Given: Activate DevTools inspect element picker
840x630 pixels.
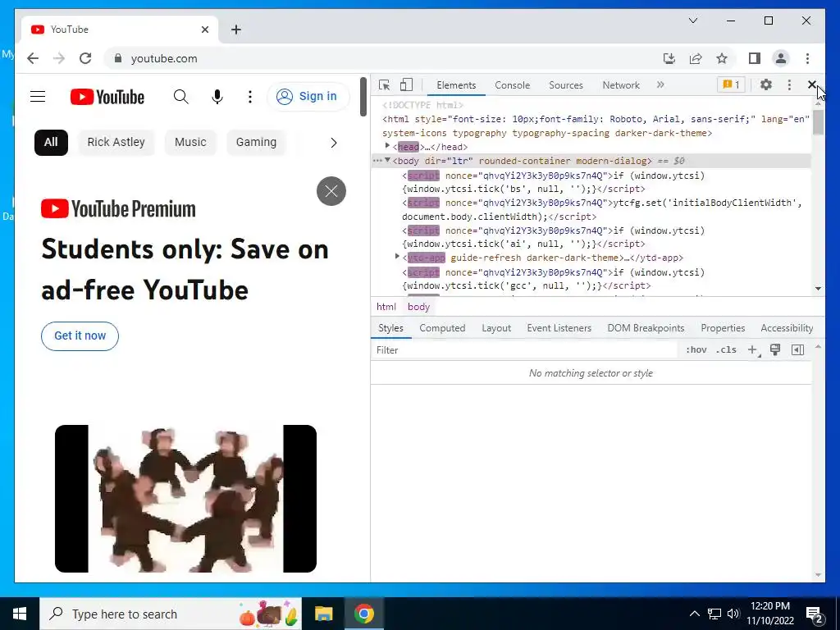Looking at the screenshot, I should pyautogui.click(x=384, y=84).
